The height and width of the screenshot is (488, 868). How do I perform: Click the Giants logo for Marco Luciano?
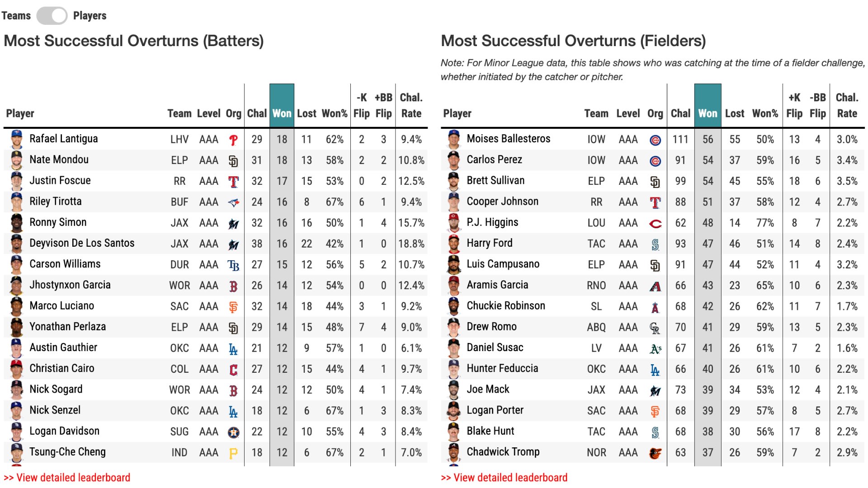pyautogui.click(x=233, y=307)
